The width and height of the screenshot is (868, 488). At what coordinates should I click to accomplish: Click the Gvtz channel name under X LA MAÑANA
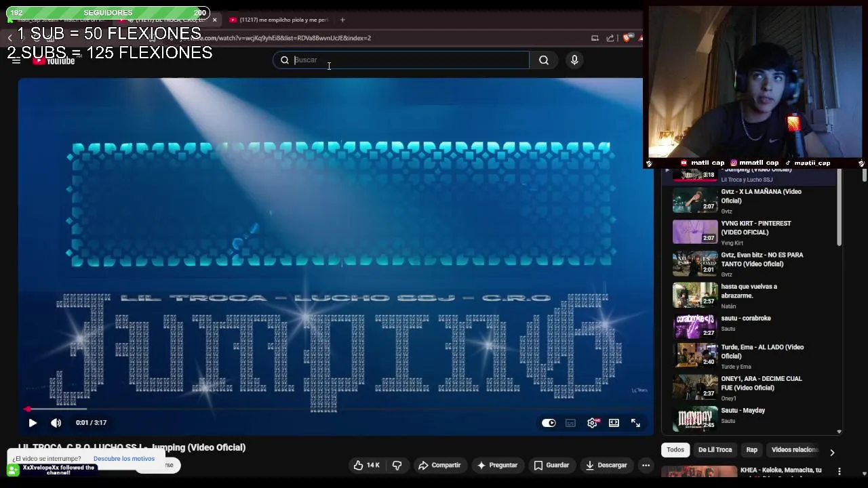pyautogui.click(x=726, y=211)
